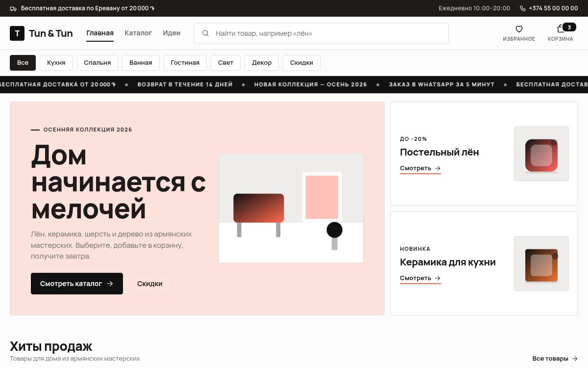The width and height of the screenshot is (588, 368).
Task: Select the Все category filter
Action: coord(23,63)
